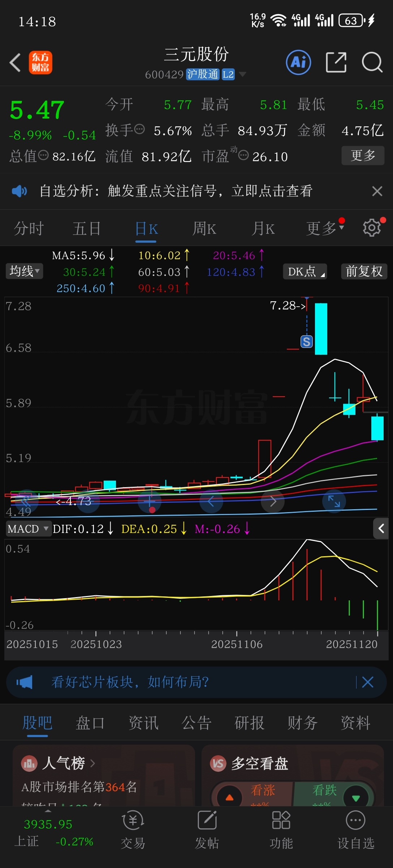Select the 股吧 tab
Viewport: 393px width, 868px height.
[x=37, y=723]
